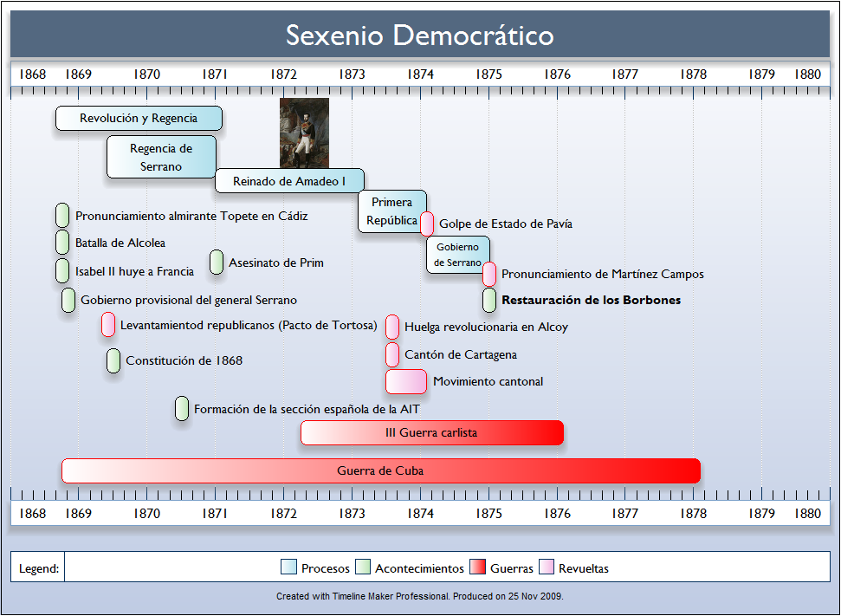Click the Pacto de Tortosa uprising marker

coord(108,325)
